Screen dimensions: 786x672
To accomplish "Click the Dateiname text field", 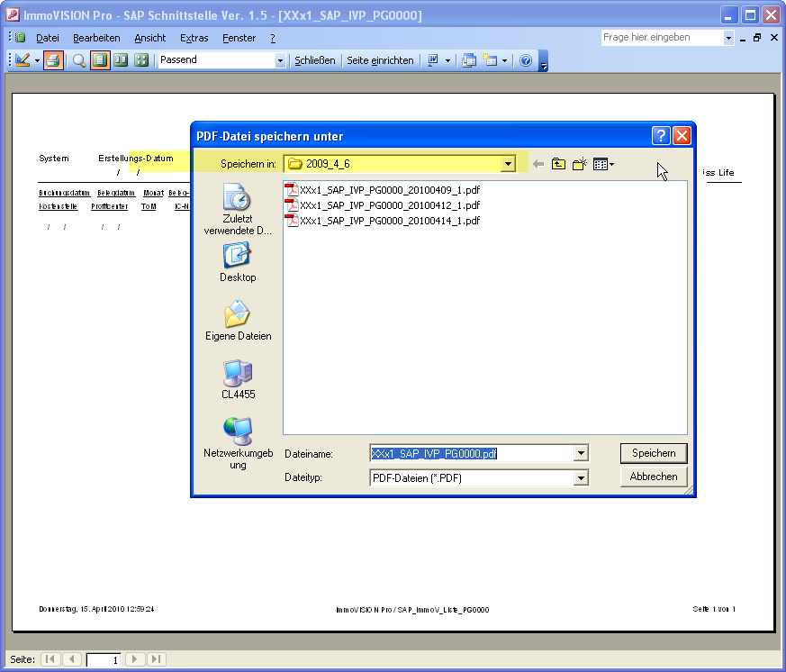I will [471, 454].
